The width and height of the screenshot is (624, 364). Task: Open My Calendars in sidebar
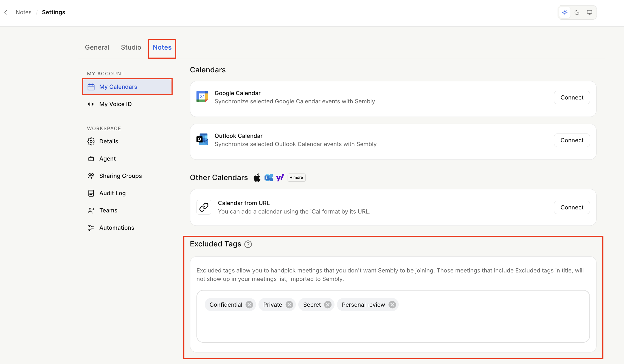[127, 87]
